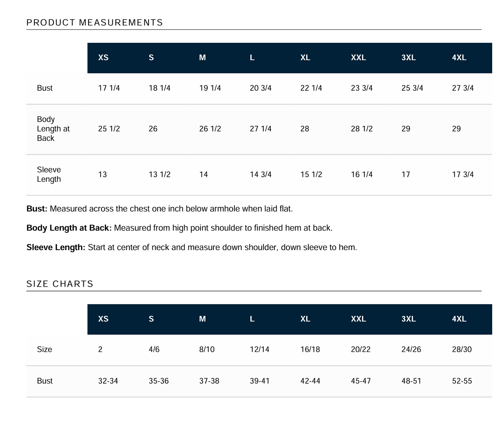
Task: Click bust range 32-34 in size chart
Action: [x=108, y=381]
